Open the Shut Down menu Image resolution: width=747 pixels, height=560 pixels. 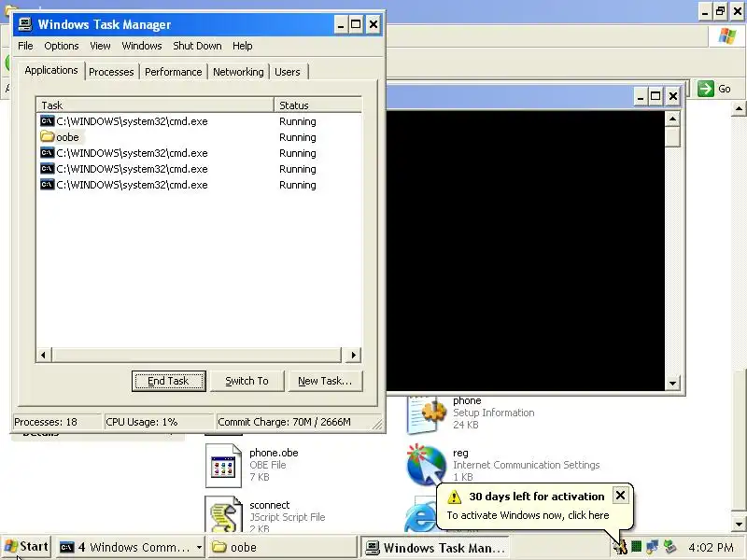197,46
